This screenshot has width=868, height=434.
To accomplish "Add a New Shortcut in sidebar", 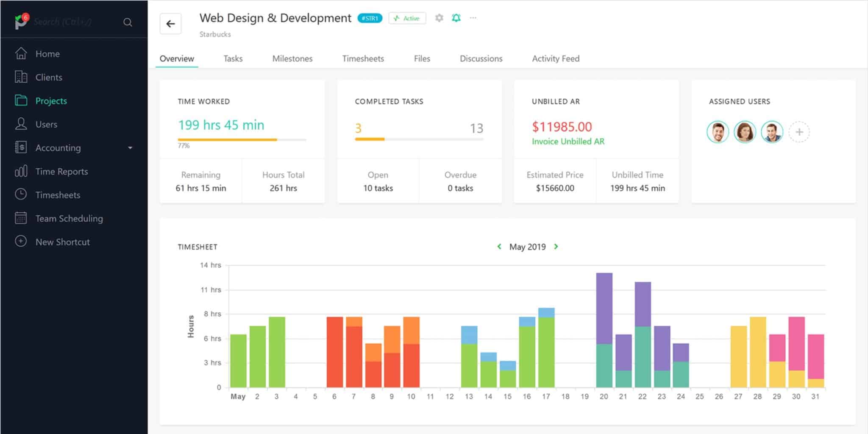I will point(62,242).
